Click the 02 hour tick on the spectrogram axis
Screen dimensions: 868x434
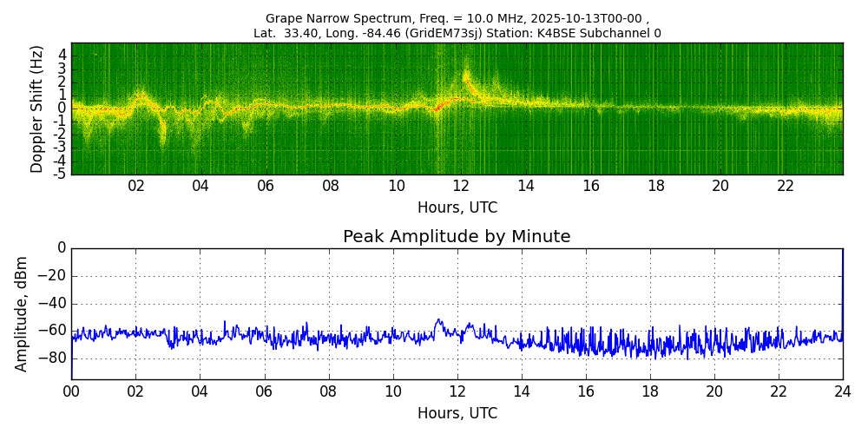[x=136, y=186]
